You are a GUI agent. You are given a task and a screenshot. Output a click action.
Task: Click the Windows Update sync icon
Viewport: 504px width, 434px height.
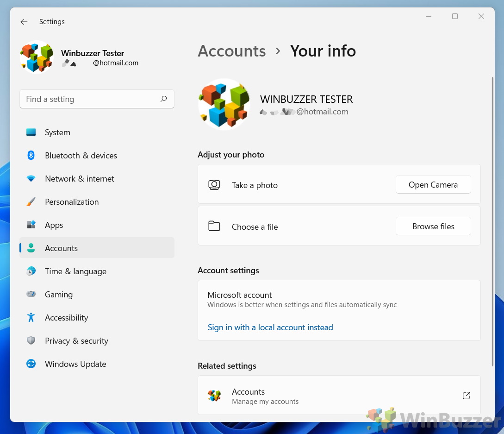(x=31, y=364)
